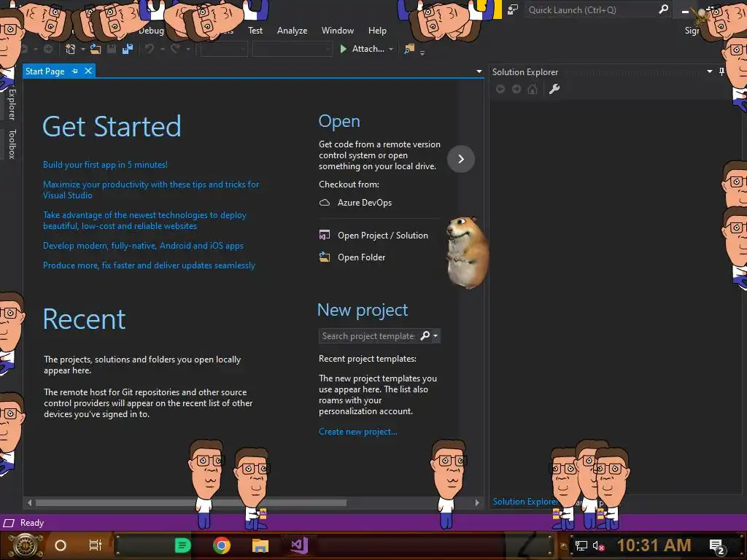This screenshot has height=560, width=747.
Task: Open Task View on the taskbar
Action: coord(96,545)
